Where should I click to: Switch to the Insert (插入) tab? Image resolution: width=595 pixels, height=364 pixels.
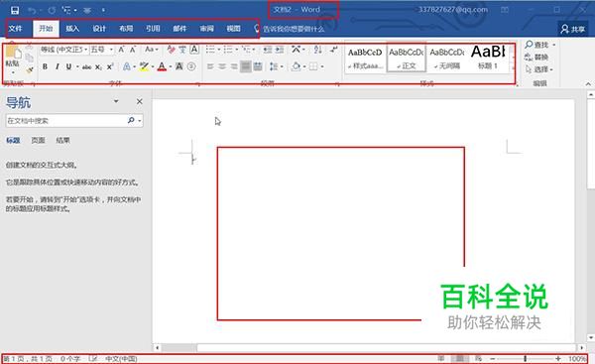72,29
